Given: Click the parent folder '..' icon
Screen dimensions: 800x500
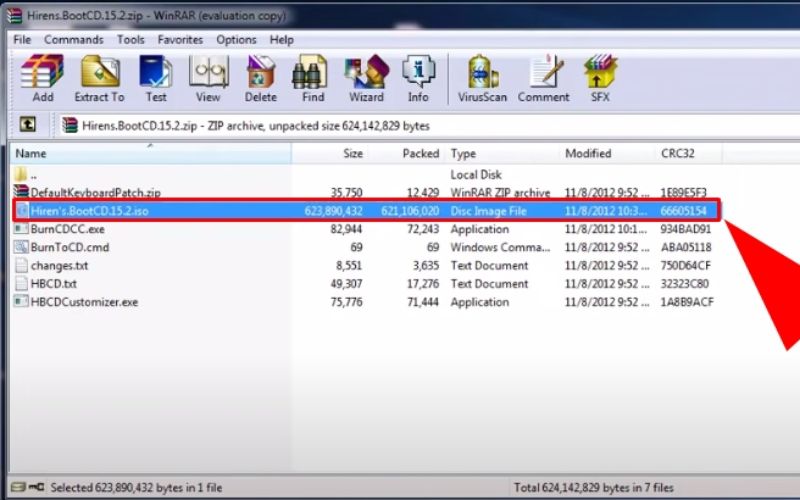Looking at the screenshot, I should coord(21,174).
